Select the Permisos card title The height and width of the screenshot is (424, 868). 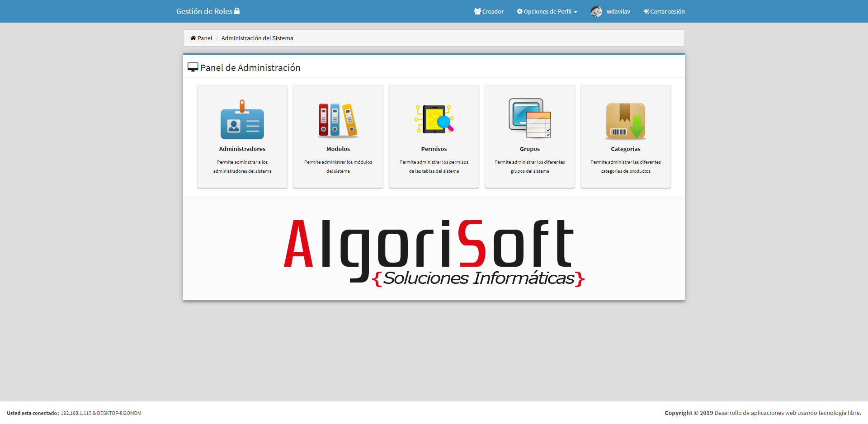(434, 149)
